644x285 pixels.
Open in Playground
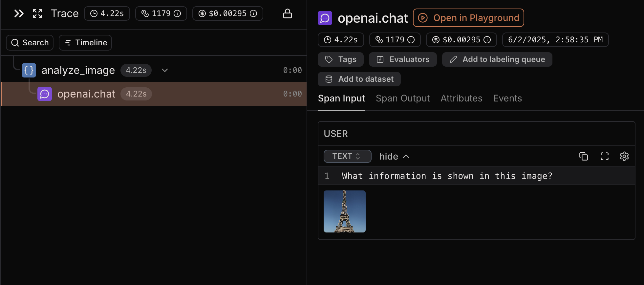point(468,18)
